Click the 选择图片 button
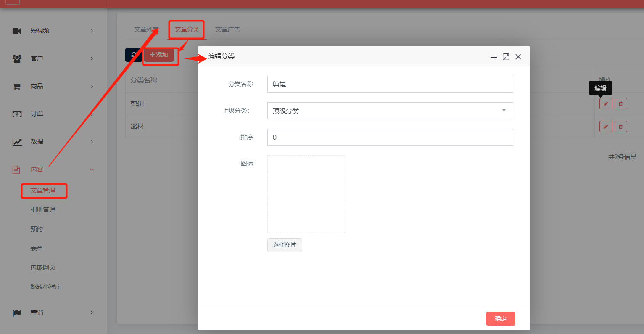644x334 pixels. point(285,245)
